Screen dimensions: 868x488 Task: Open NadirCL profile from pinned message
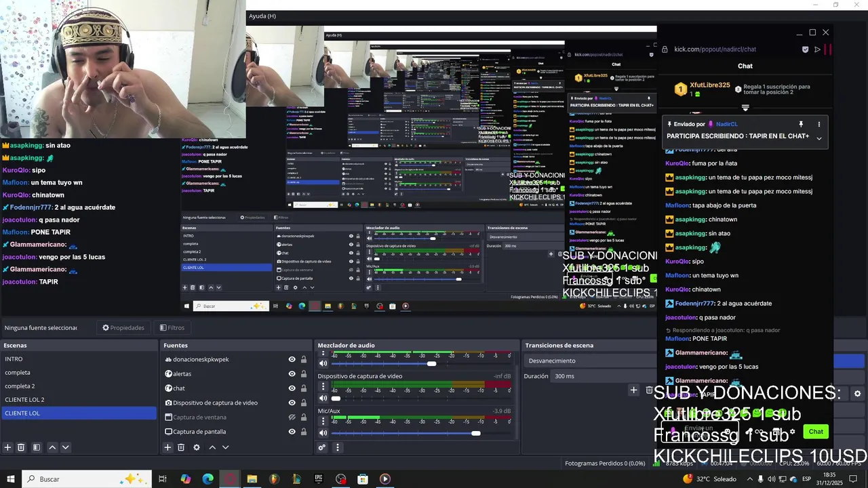point(726,124)
